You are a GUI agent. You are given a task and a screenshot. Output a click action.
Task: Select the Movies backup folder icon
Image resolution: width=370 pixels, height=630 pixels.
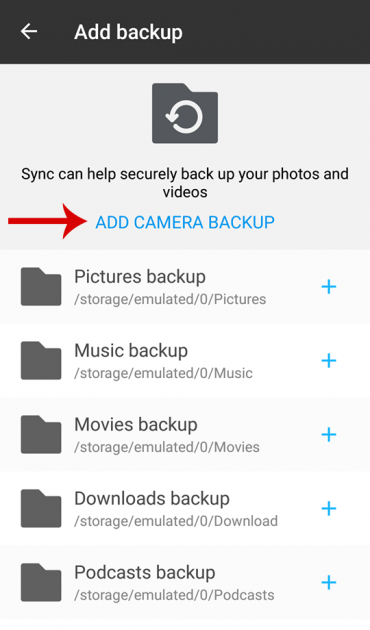click(x=41, y=434)
